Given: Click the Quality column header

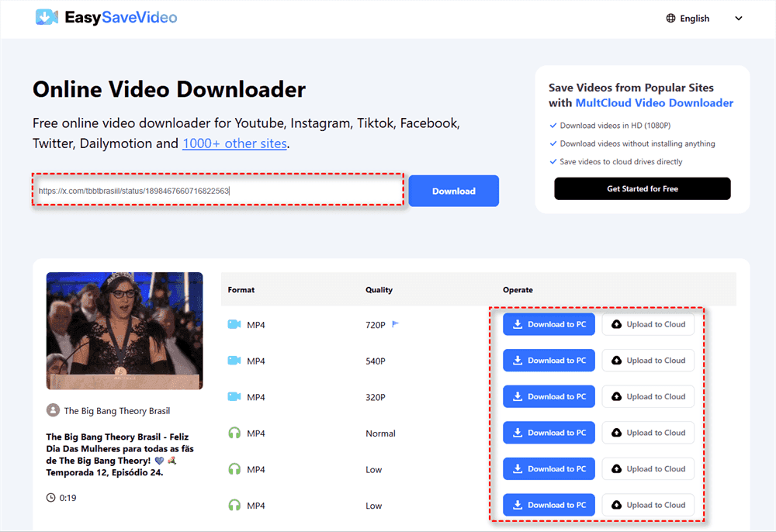Looking at the screenshot, I should [x=379, y=290].
